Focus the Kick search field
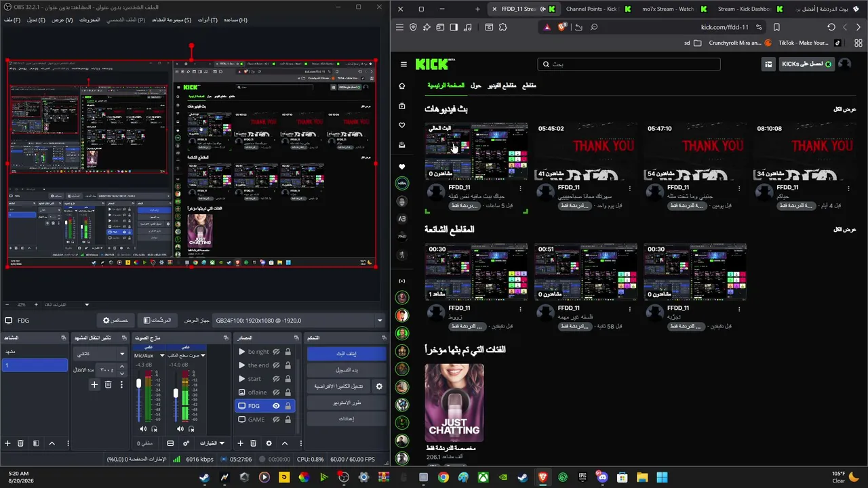The width and height of the screenshot is (868, 488). tap(629, 64)
